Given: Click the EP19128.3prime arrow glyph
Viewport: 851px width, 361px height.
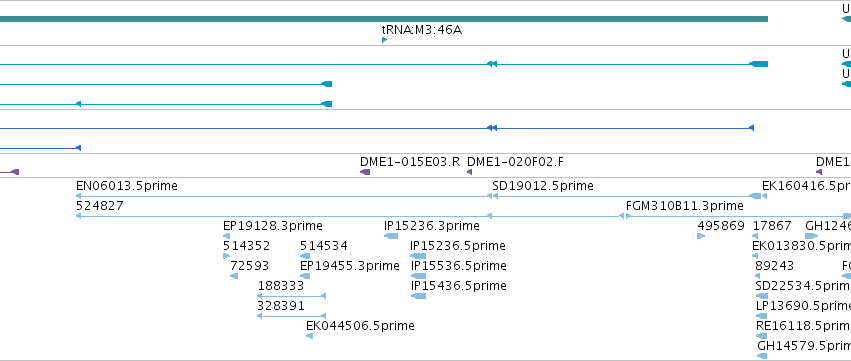Looking at the screenshot, I should click(x=226, y=236).
